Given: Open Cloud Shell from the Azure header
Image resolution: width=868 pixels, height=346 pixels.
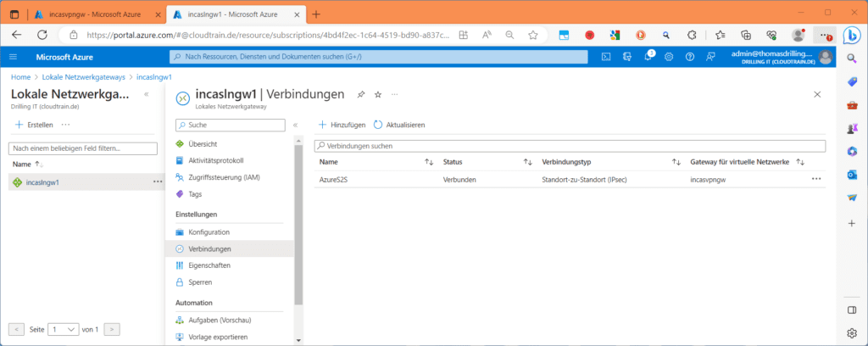Looking at the screenshot, I should coord(606,57).
